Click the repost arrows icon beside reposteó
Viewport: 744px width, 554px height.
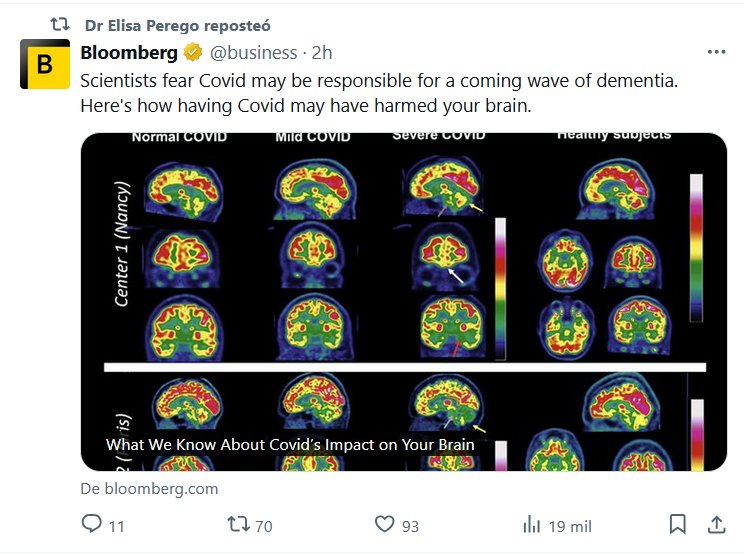(61, 25)
